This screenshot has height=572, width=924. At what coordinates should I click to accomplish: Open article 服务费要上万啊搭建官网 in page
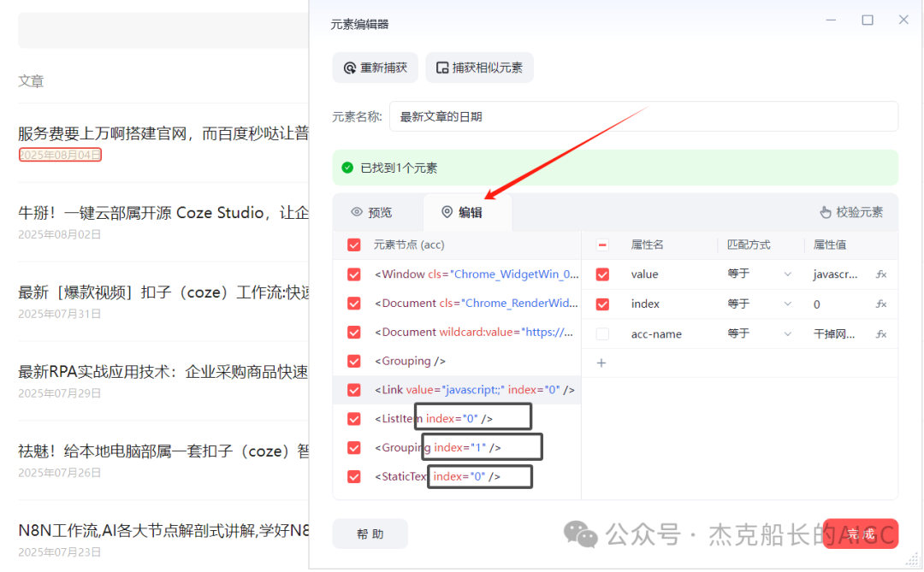[163, 133]
